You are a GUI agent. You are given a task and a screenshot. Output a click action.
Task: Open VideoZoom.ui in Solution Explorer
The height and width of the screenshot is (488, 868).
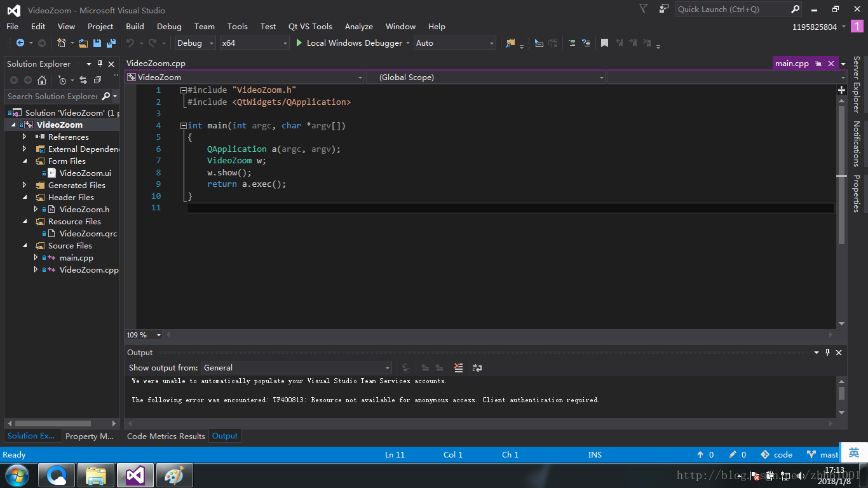click(85, 173)
